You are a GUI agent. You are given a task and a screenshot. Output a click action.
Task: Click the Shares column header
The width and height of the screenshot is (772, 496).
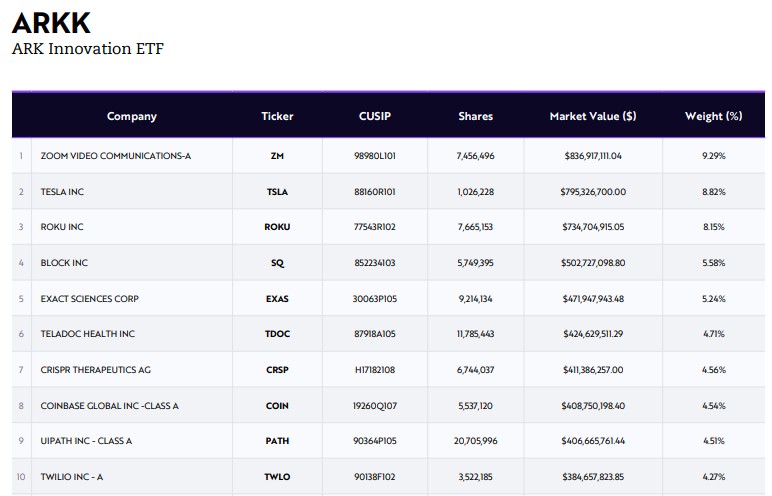click(x=475, y=116)
